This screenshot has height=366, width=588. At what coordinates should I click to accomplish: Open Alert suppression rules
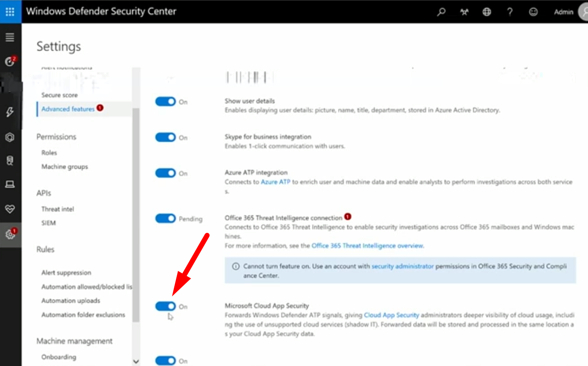(x=66, y=273)
